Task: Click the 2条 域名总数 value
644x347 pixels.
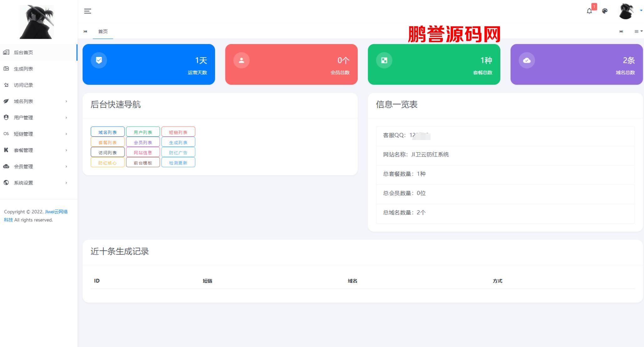Action: pyautogui.click(x=629, y=60)
